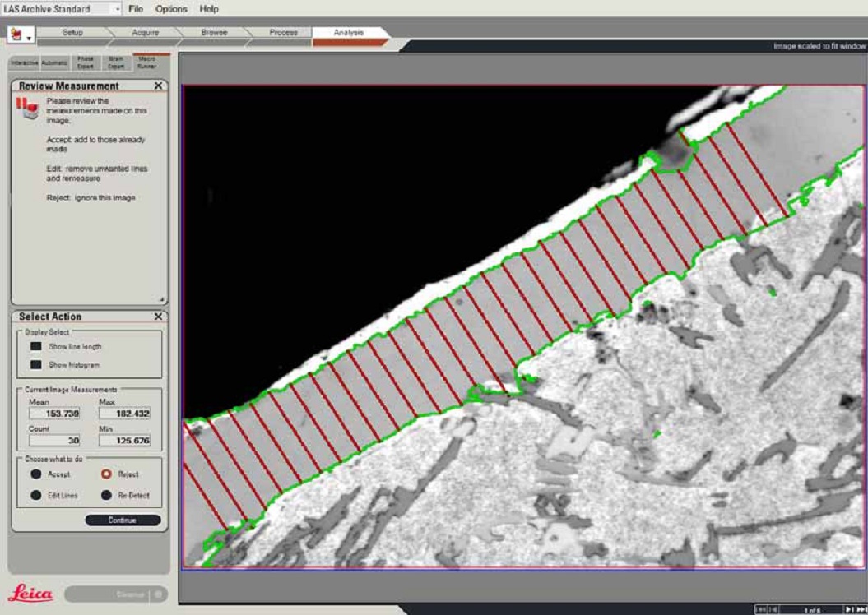Jump to the first image
The image size is (868, 615).
[x=762, y=609]
